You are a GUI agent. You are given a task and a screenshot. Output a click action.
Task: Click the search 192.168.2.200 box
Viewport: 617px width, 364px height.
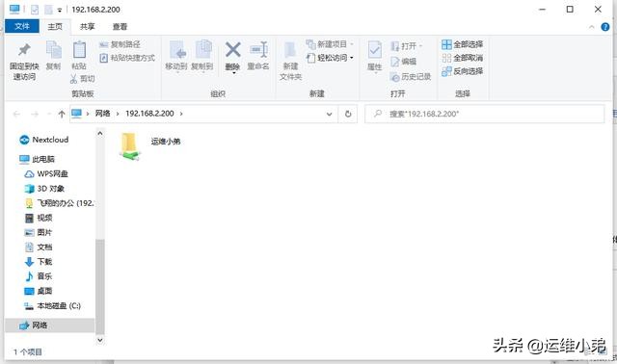[x=484, y=114]
